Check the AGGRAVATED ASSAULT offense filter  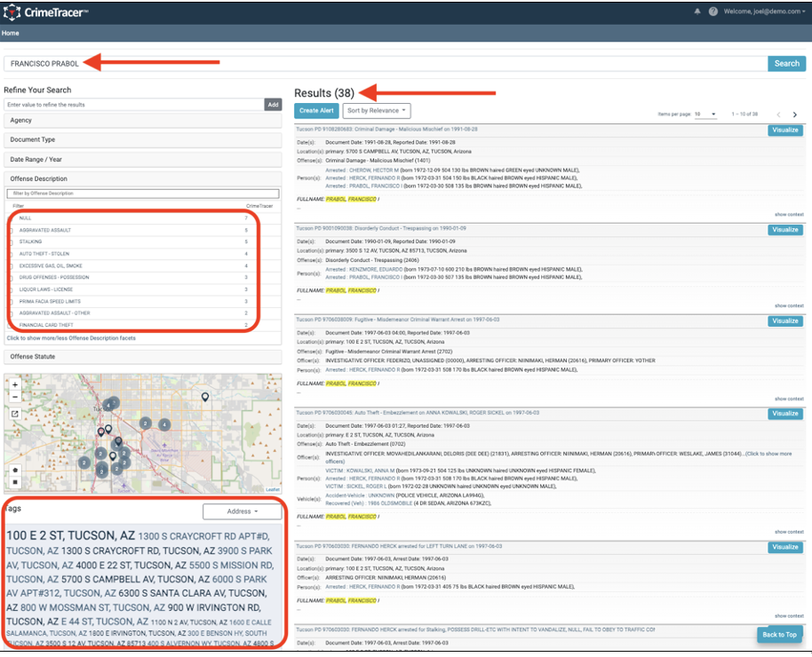click(x=12, y=230)
